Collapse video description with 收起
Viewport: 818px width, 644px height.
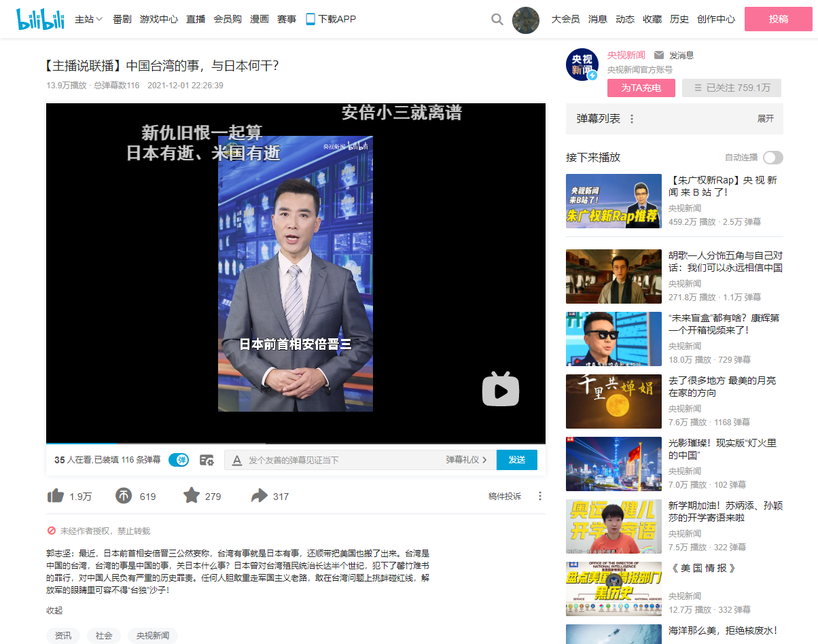pos(54,610)
